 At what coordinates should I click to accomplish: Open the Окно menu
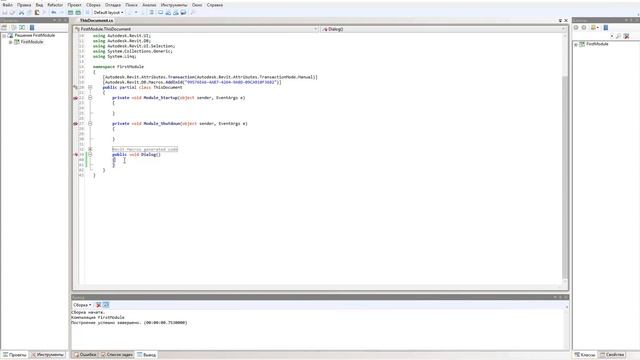(197, 5)
